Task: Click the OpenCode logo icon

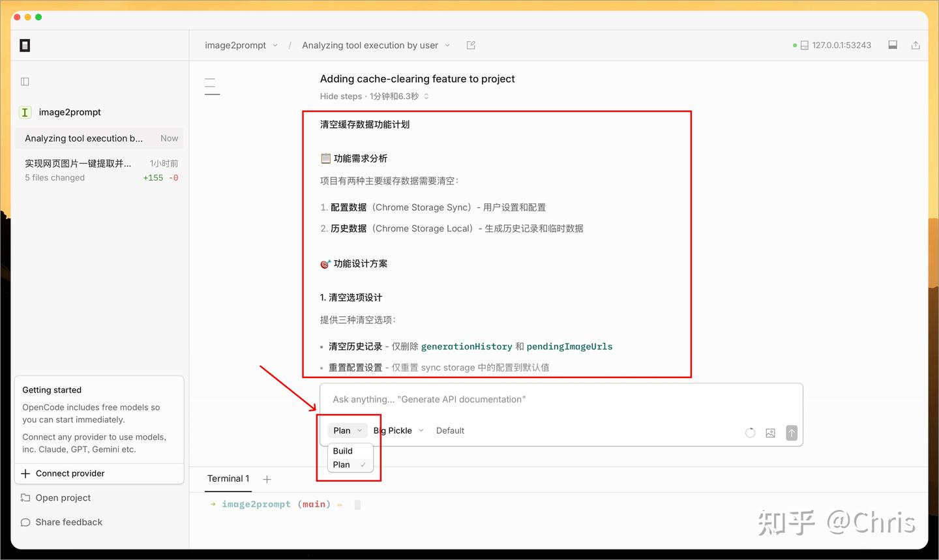Action: tap(25, 45)
